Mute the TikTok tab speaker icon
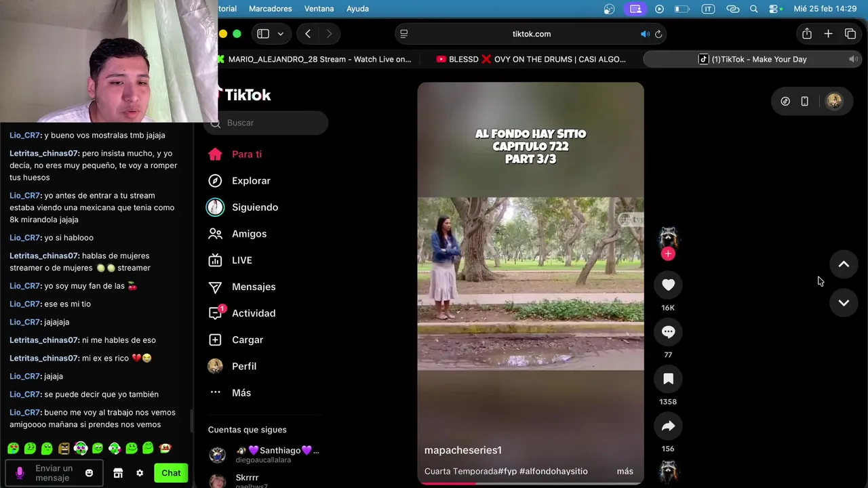This screenshot has width=868, height=488. tap(853, 59)
